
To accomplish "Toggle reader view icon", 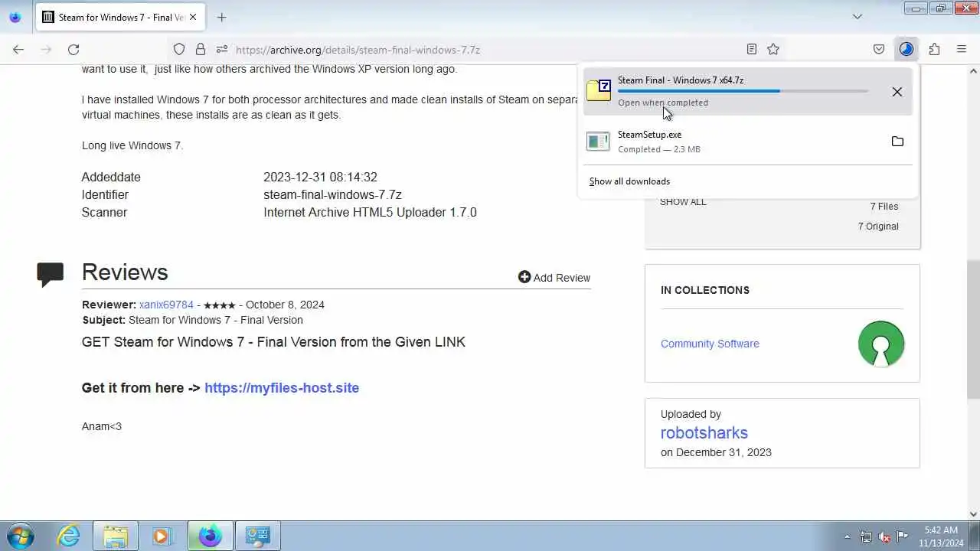I will tap(752, 49).
